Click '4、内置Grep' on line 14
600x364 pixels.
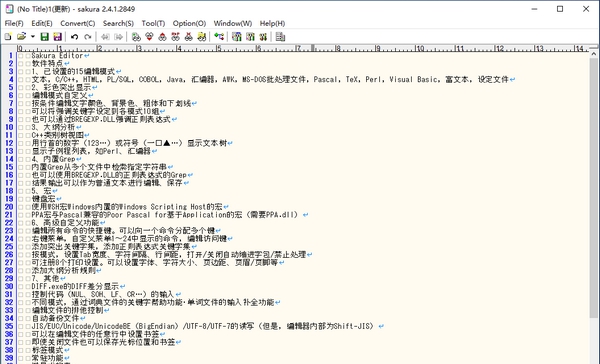click(x=53, y=159)
